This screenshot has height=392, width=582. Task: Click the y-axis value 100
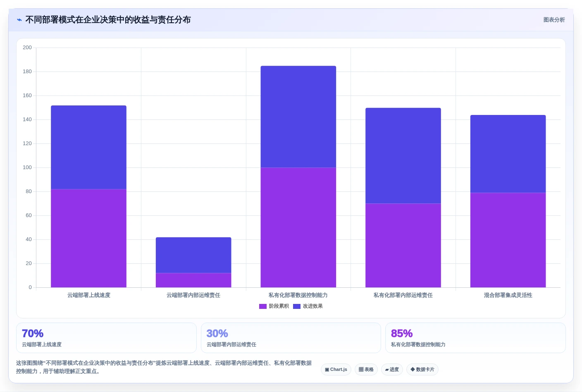27,167
